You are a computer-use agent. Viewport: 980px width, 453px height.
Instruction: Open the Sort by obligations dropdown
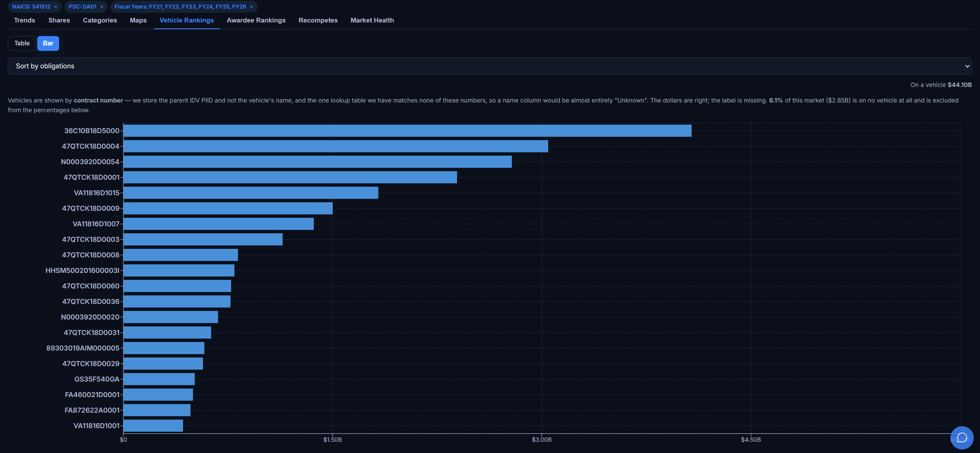click(x=490, y=66)
